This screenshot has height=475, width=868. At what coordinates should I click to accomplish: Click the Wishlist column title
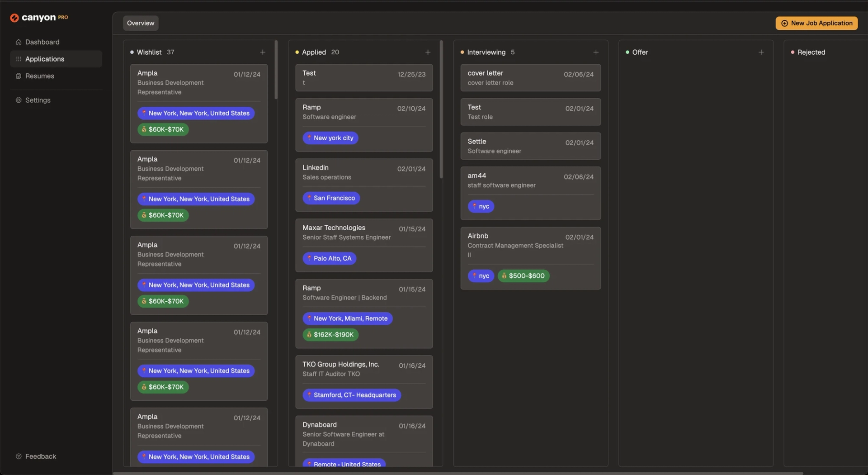(x=149, y=52)
